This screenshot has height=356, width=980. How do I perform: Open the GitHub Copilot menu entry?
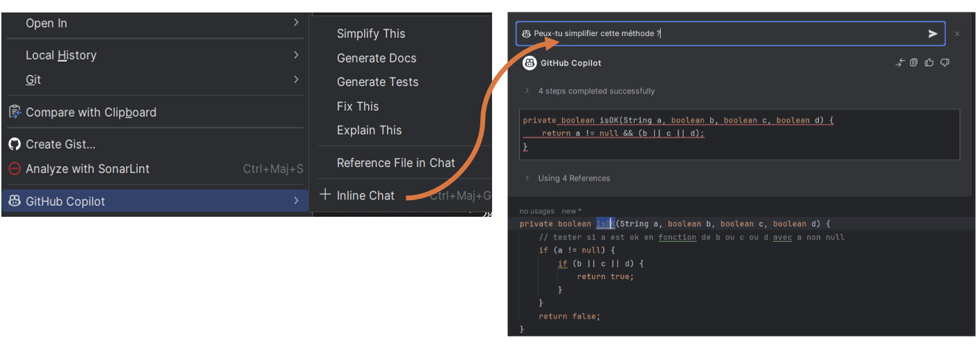155,202
